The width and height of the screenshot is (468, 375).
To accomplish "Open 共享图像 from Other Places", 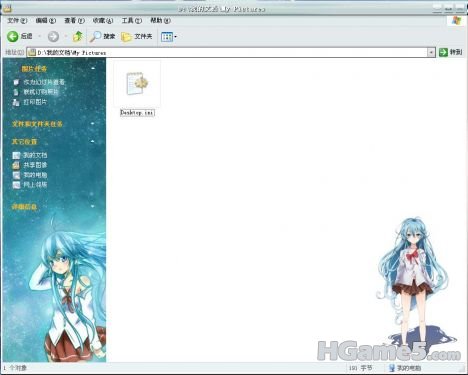I will 35,165.
